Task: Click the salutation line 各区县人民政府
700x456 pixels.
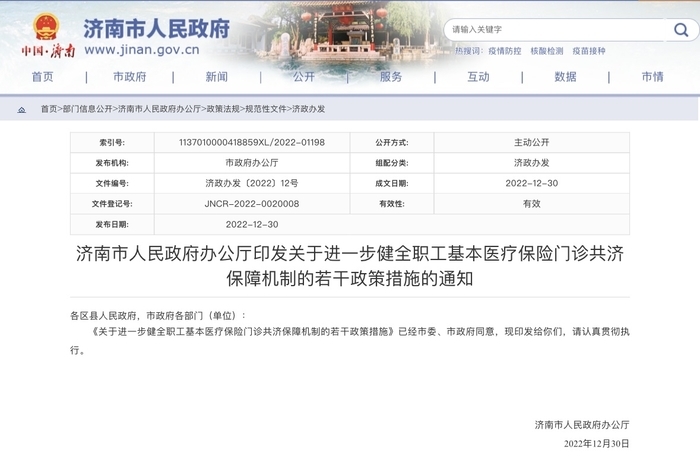Action: click(158, 316)
